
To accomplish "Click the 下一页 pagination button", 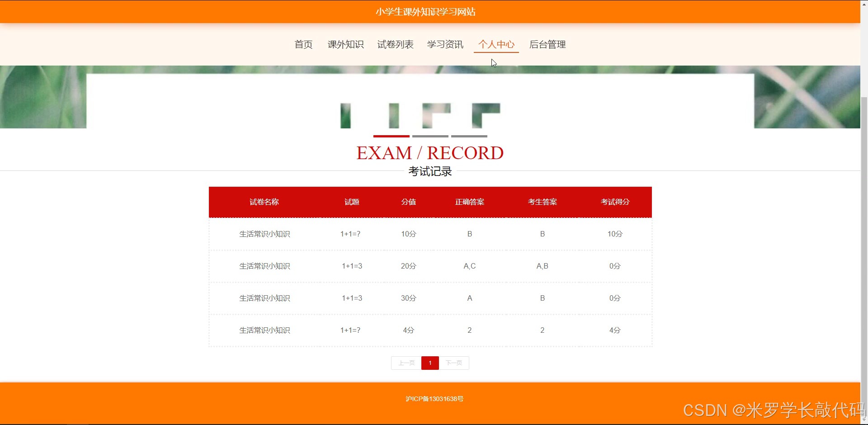I will (454, 363).
